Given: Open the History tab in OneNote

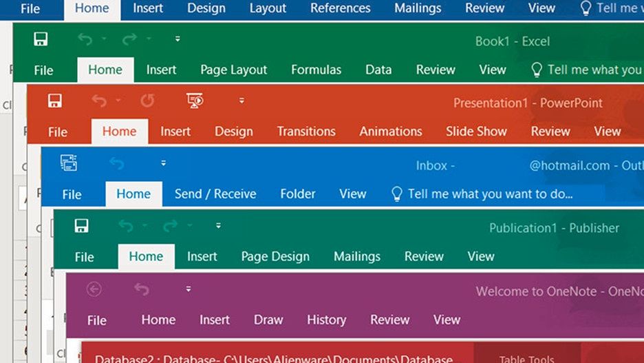Looking at the screenshot, I should tap(327, 320).
